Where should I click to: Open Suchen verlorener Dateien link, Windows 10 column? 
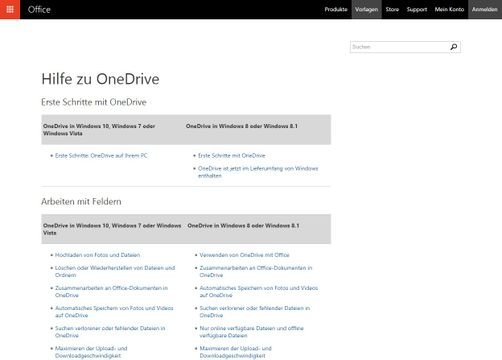click(110, 332)
